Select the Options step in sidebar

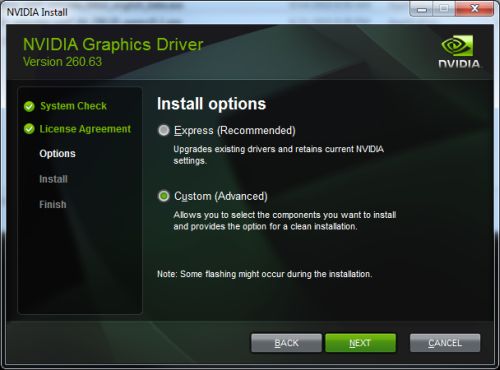point(58,154)
